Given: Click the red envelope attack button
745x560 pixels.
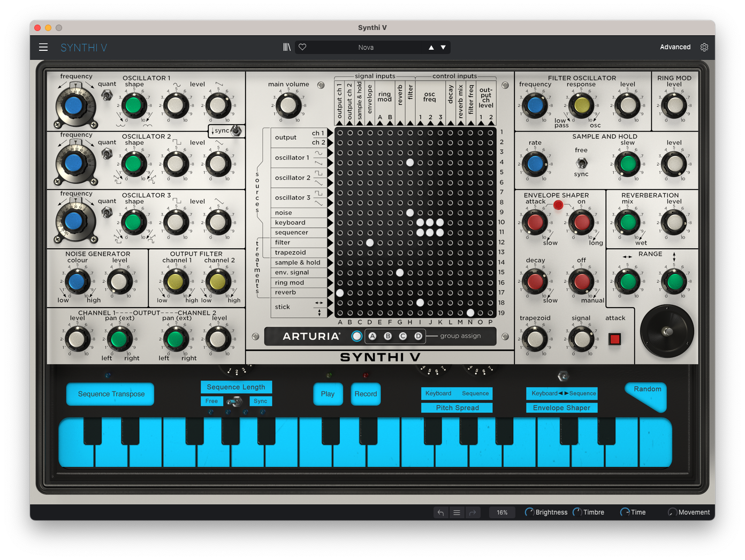Looking at the screenshot, I should click(614, 339).
